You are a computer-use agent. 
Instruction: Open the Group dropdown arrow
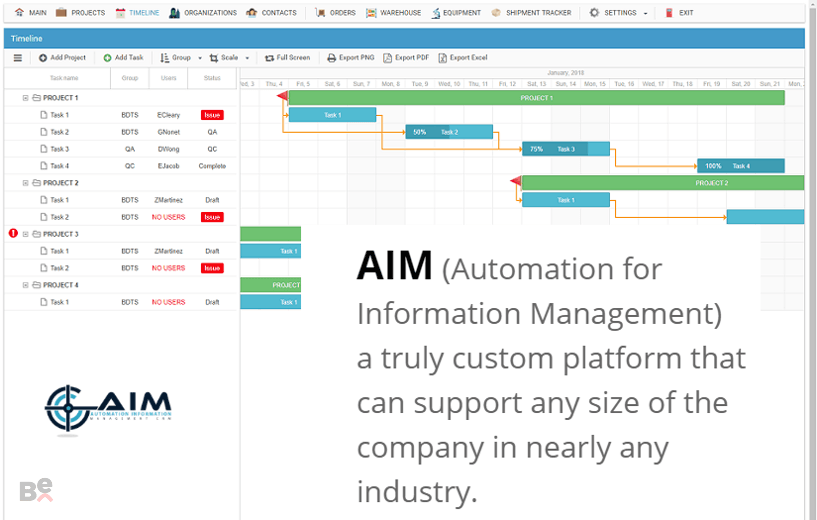200,58
